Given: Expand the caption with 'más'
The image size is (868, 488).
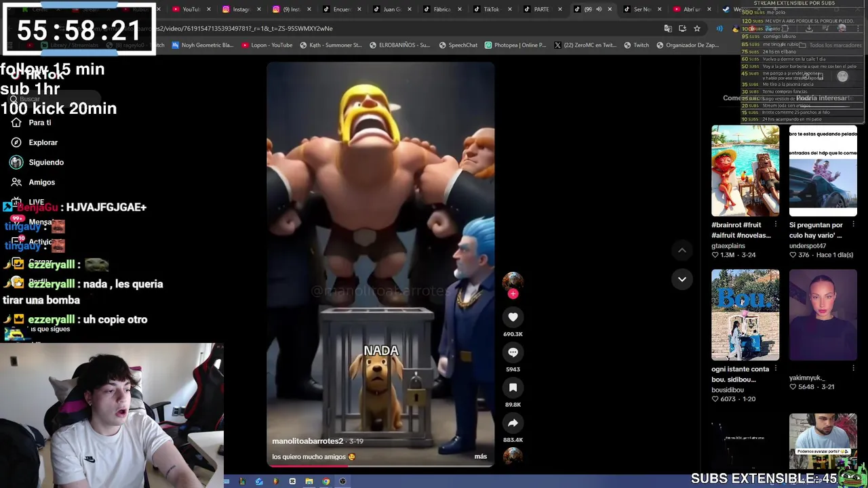Looking at the screenshot, I should (x=480, y=457).
